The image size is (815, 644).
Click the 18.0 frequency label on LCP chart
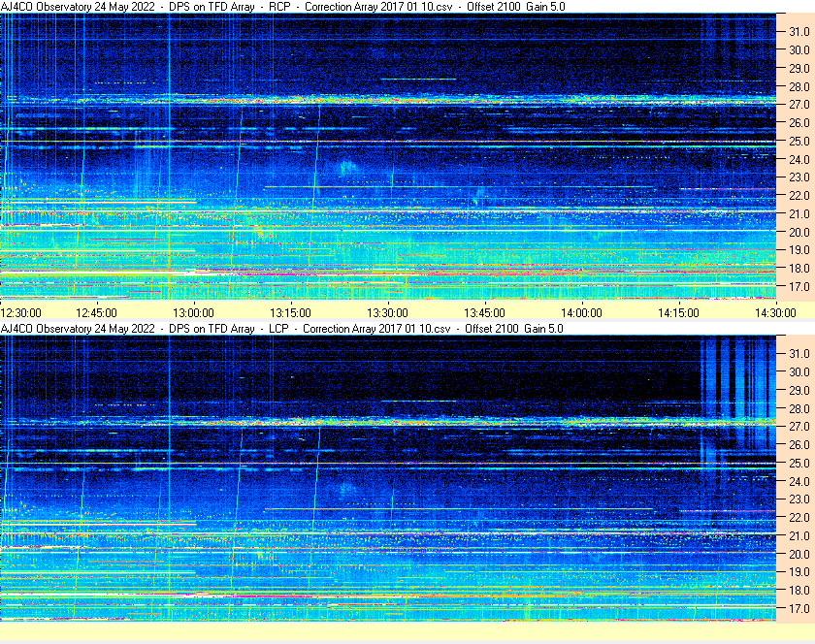point(799,590)
